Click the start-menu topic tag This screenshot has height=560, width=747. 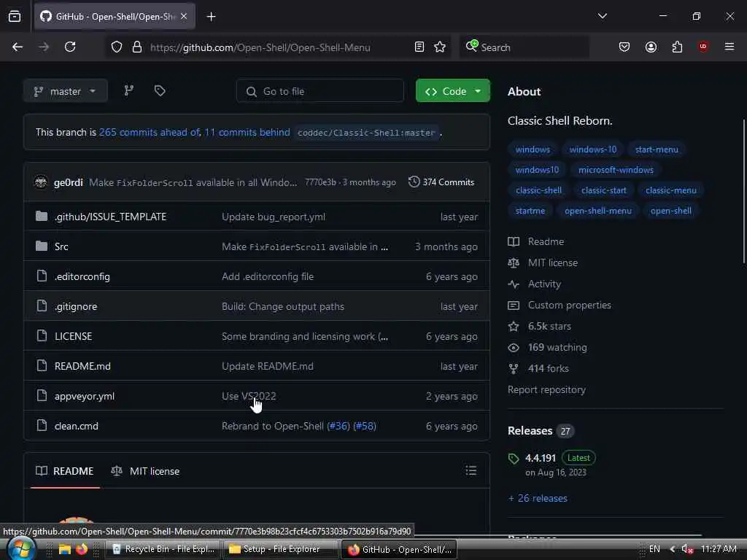coord(657,149)
